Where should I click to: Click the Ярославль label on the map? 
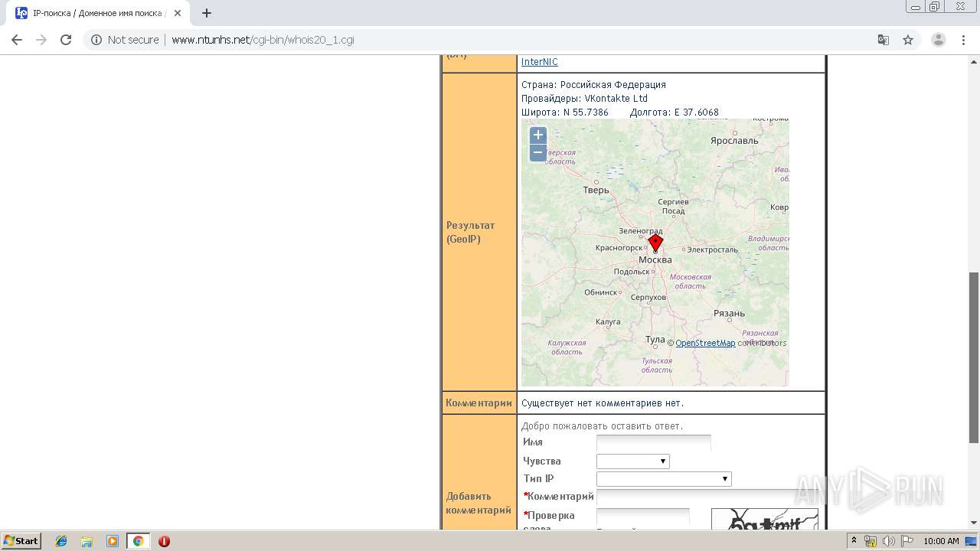click(734, 141)
